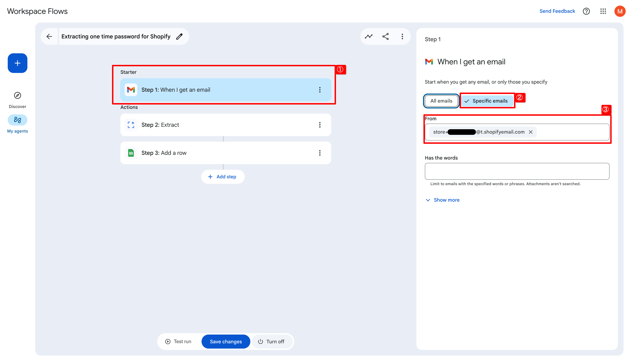The width and height of the screenshot is (632, 364).
Task: Click the share icon in top toolbar
Action: 386,36
